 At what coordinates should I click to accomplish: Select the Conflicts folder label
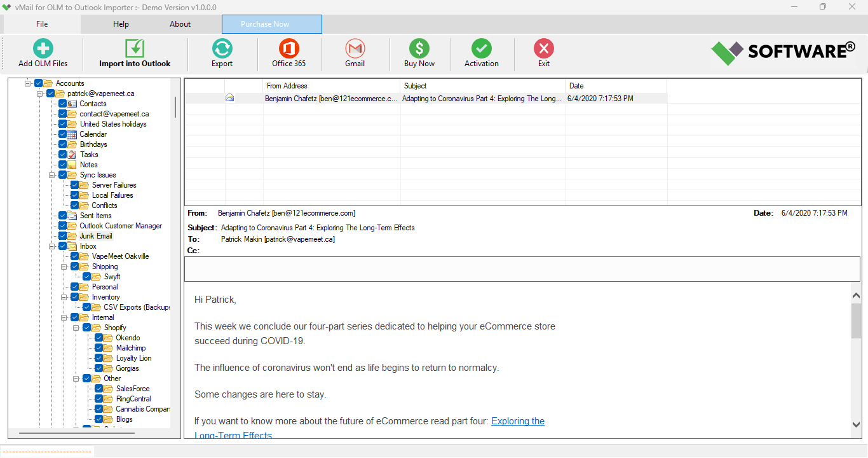(x=104, y=205)
